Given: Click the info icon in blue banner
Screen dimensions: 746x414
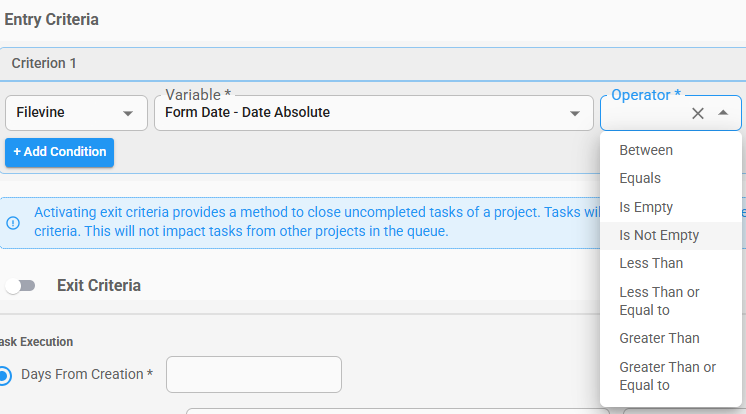Looking at the screenshot, I should [x=13, y=222].
